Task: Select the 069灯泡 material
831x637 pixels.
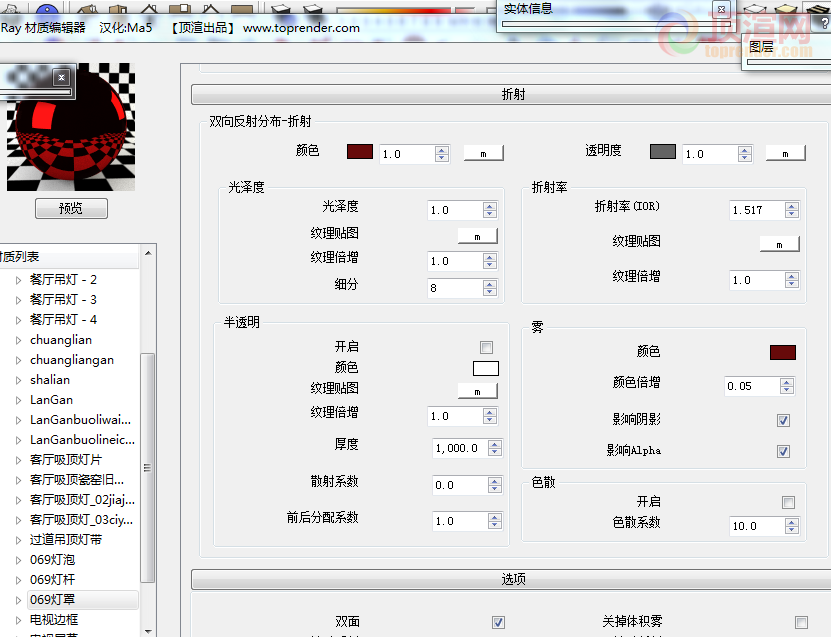Action: click(x=52, y=560)
